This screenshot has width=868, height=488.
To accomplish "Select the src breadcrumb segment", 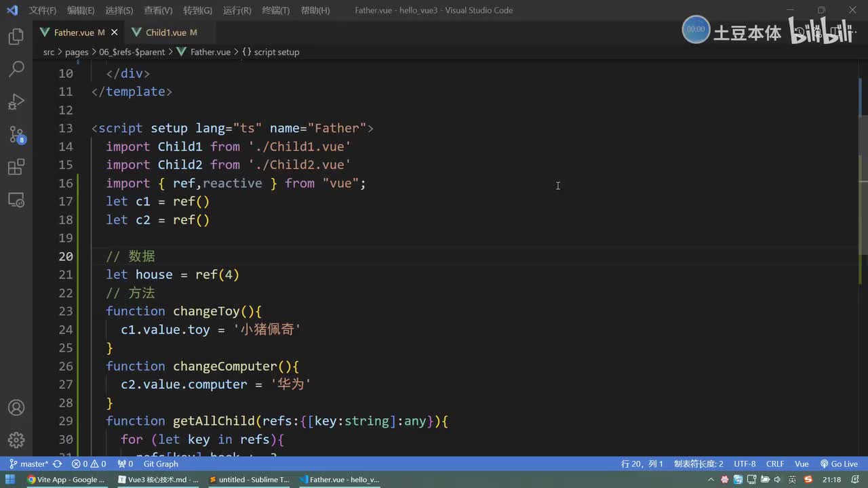I will click(x=49, y=52).
